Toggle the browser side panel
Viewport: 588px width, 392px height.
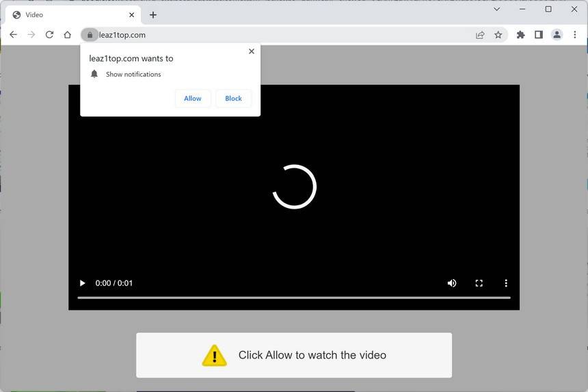pos(539,35)
